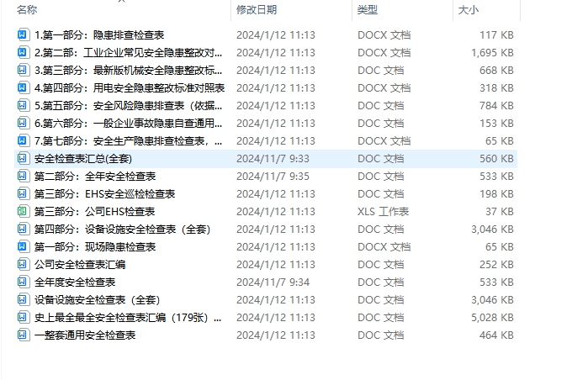Click the icon of 1.第一部分:隐患排查检查表
Image resolution: width=588 pixels, height=380 pixels.
point(23,34)
